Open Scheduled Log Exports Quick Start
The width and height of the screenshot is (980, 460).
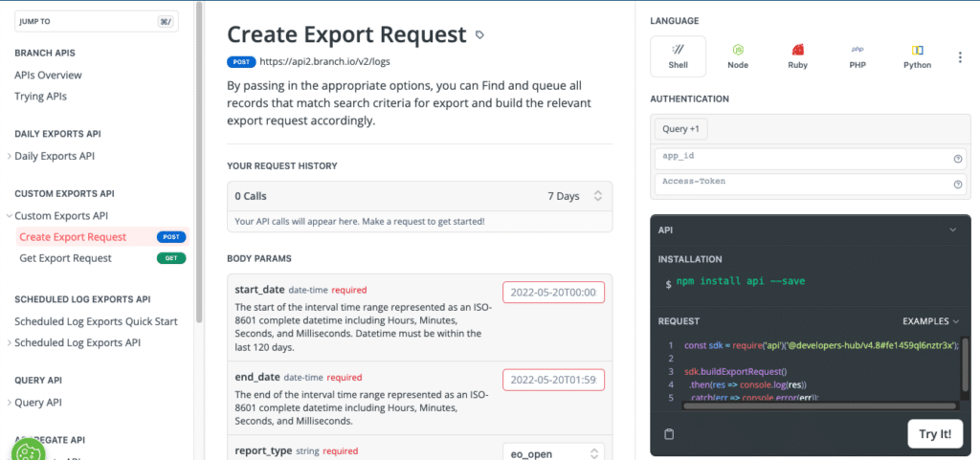pos(97,321)
